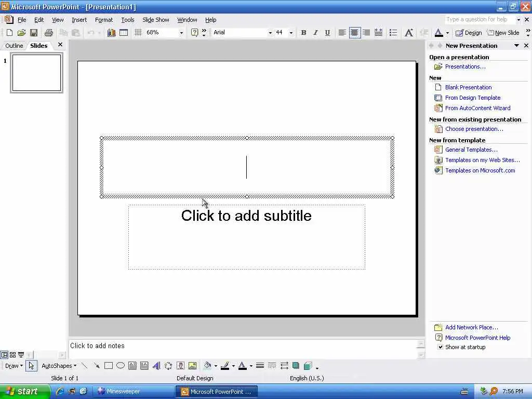The image size is (532, 399).
Task: Pick the Arrow drawing tool
Action: [x=97, y=366]
